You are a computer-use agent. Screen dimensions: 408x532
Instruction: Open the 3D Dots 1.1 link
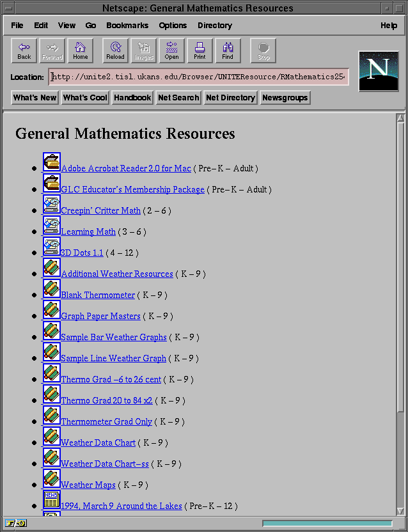[82, 253]
